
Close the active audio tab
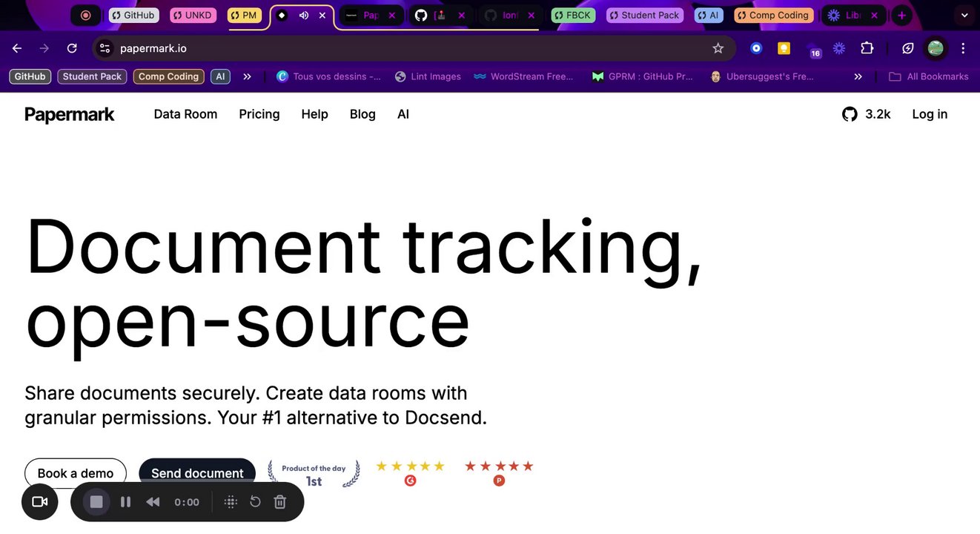(x=322, y=15)
